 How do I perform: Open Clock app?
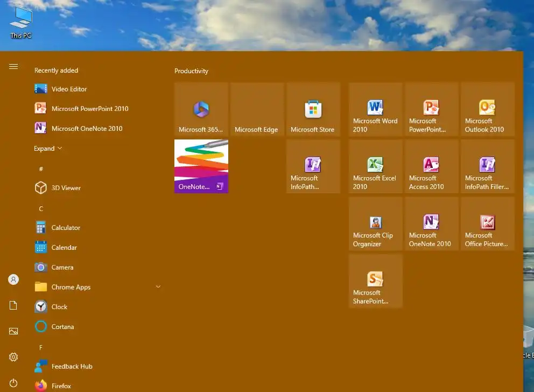[x=98, y=307]
